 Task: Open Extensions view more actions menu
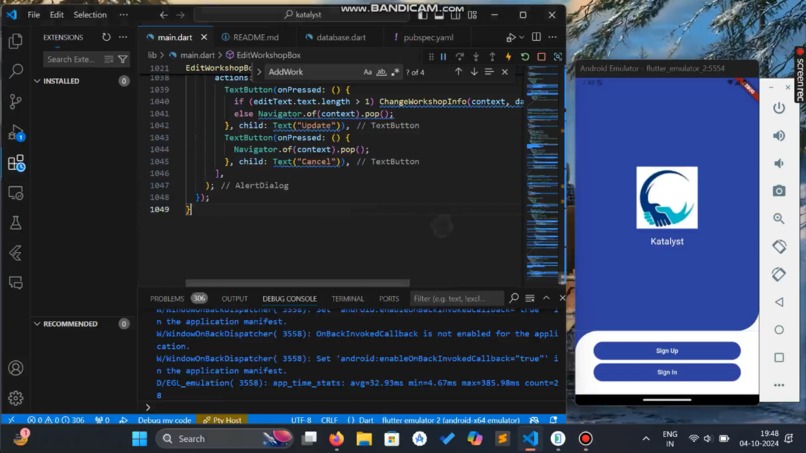point(123,37)
